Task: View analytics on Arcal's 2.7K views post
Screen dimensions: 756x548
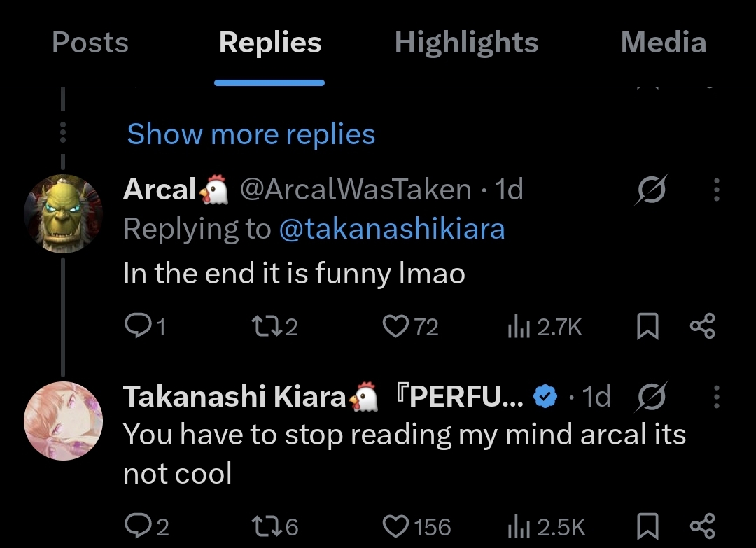Action: click(x=517, y=326)
